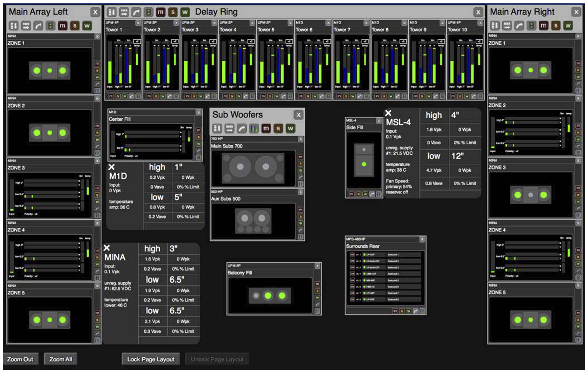Click horizontal arrange icon in Delay Ring toolbar
Screen dimensions: 588x375
point(124,12)
